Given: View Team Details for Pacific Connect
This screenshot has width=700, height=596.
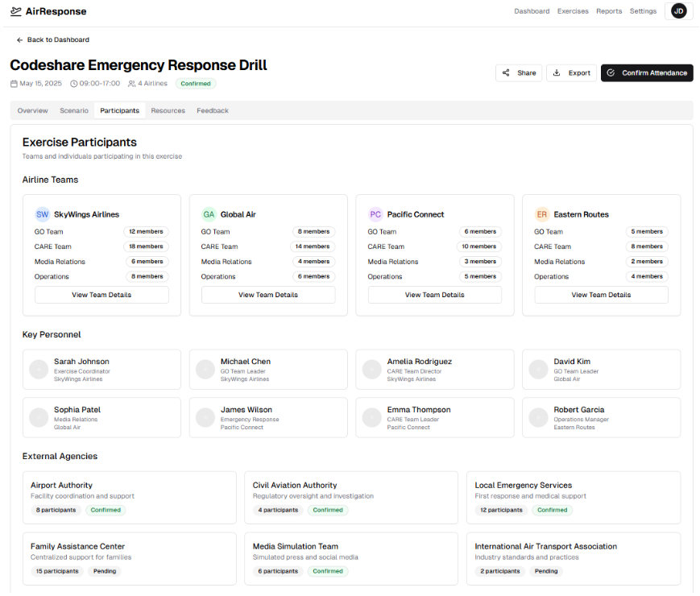Looking at the screenshot, I should pyautogui.click(x=435, y=295).
